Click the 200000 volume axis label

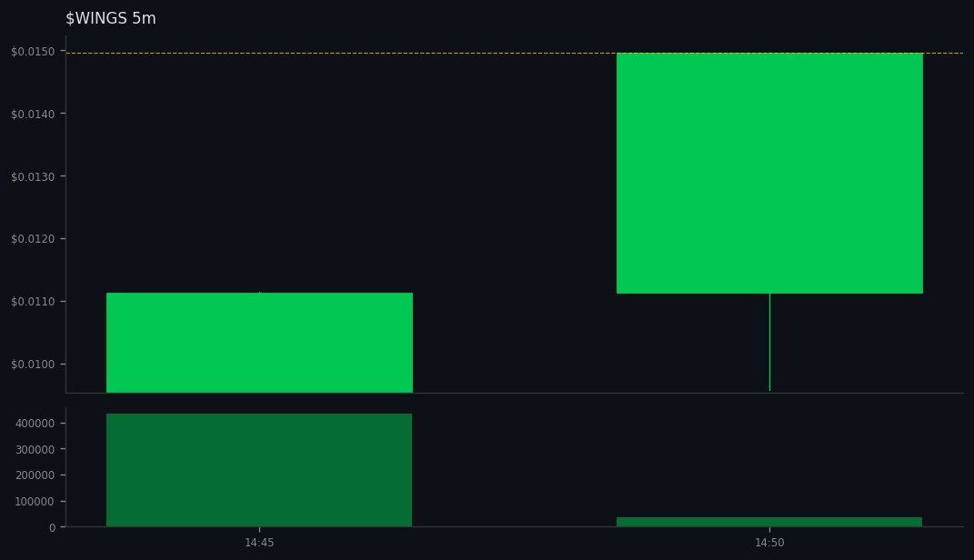[x=35, y=475]
